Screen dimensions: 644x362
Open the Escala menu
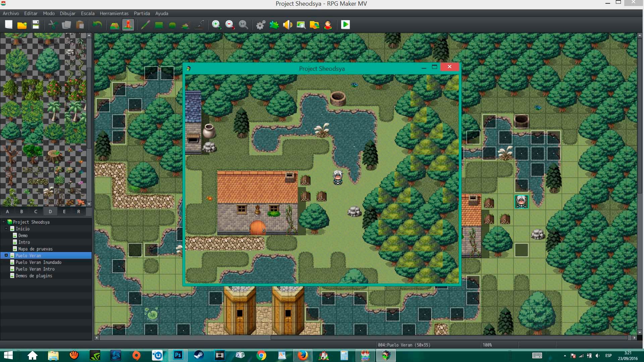point(88,13)
